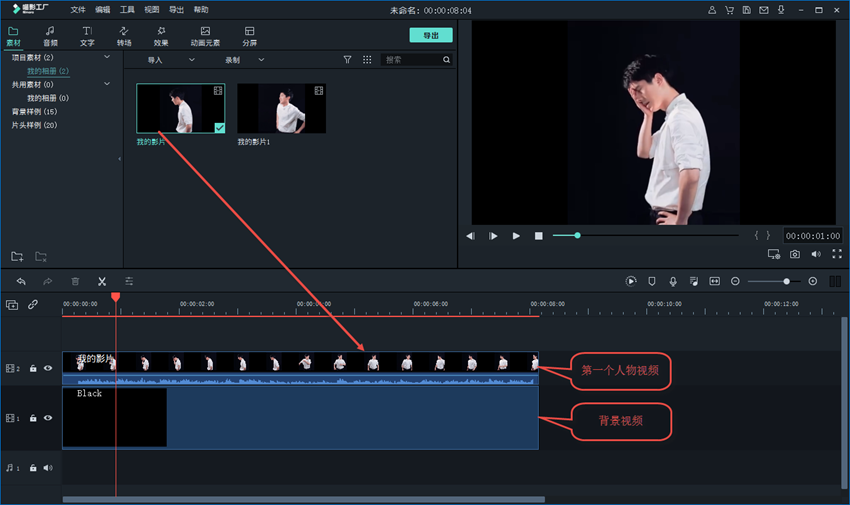
Task: Toggle visibility of video track 1
Action: click(48, 418)
